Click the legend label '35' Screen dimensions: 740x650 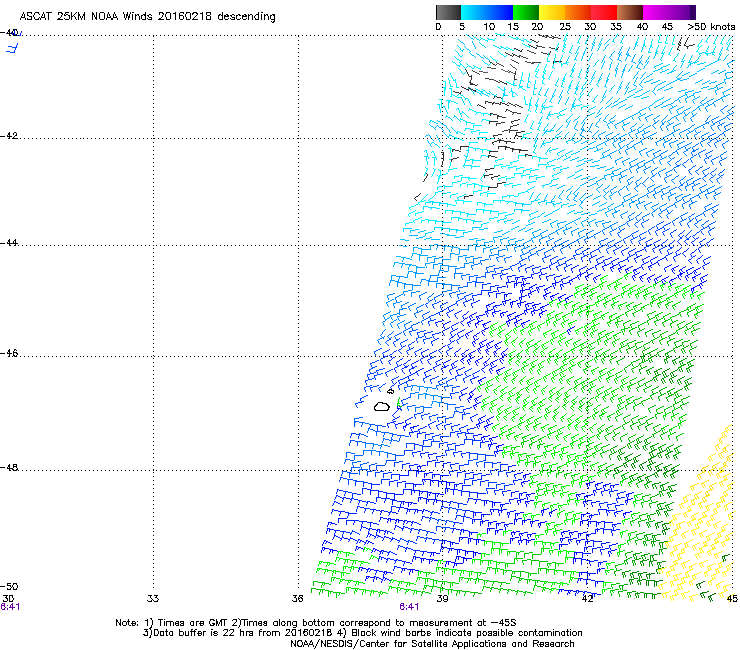[x=616, y=26]
